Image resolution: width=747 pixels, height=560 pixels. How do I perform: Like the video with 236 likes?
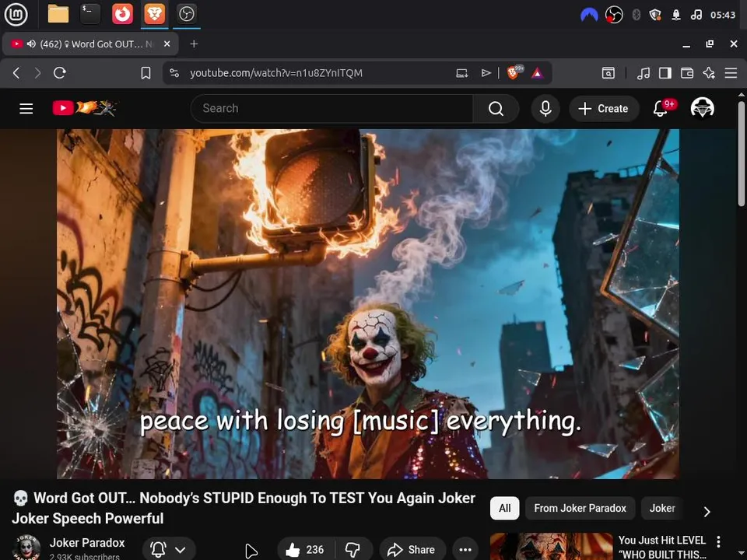pyautogui.click(x=305, y=550)
